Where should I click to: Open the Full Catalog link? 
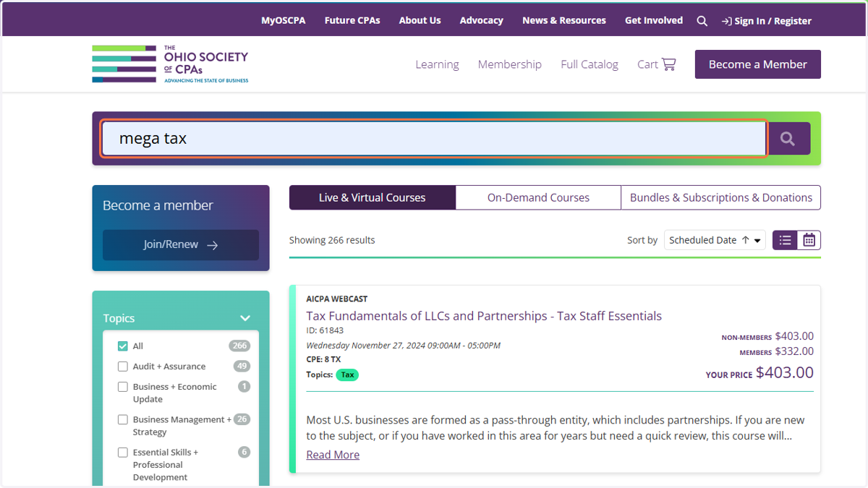pos(590,64)
